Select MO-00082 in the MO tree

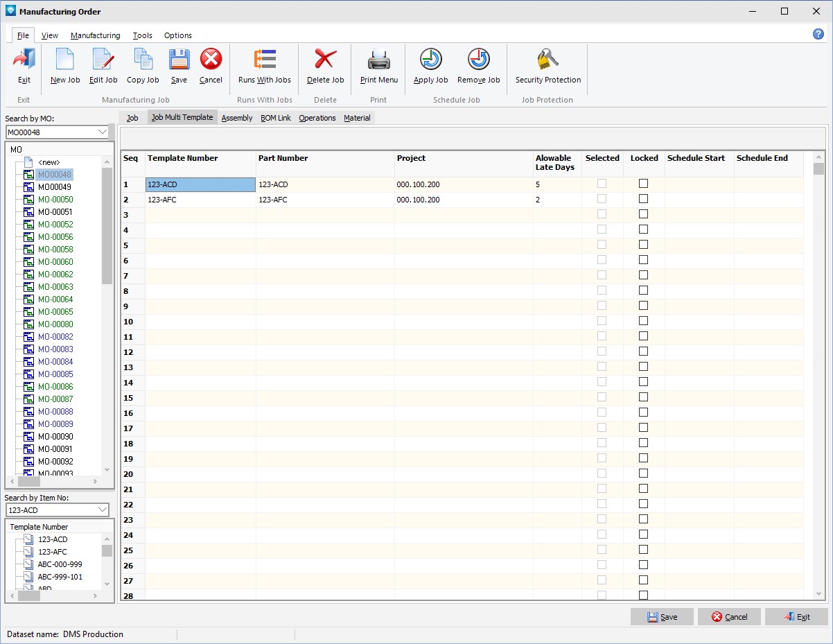click(55, 337)
